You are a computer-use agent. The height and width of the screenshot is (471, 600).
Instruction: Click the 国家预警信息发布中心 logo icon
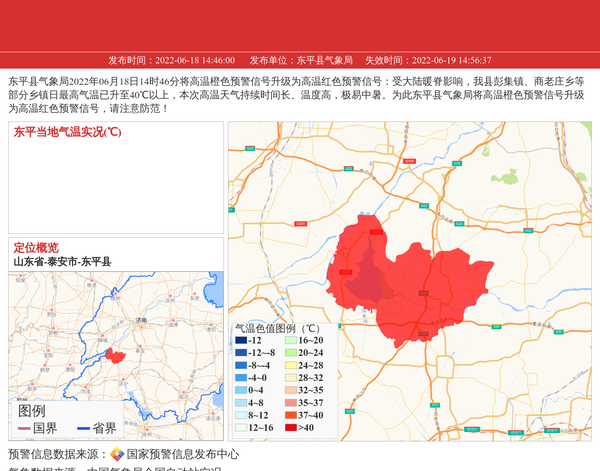[117, 454]
